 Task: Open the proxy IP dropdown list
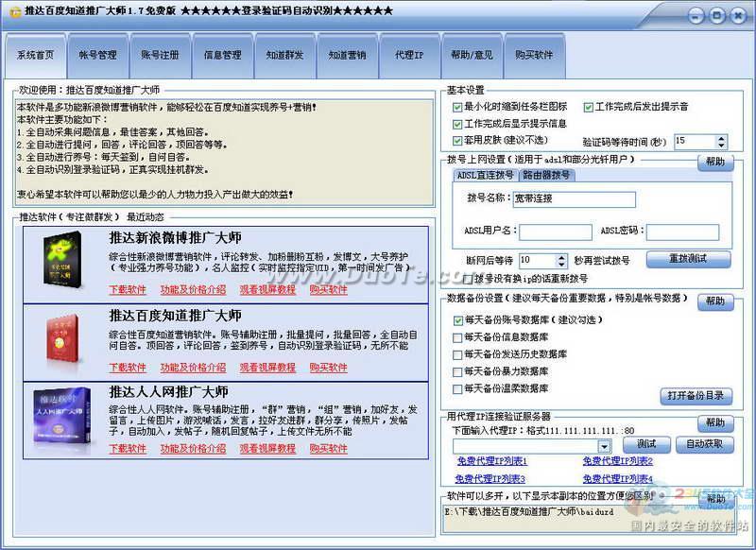pyautogui.click(x=604, y=445)
